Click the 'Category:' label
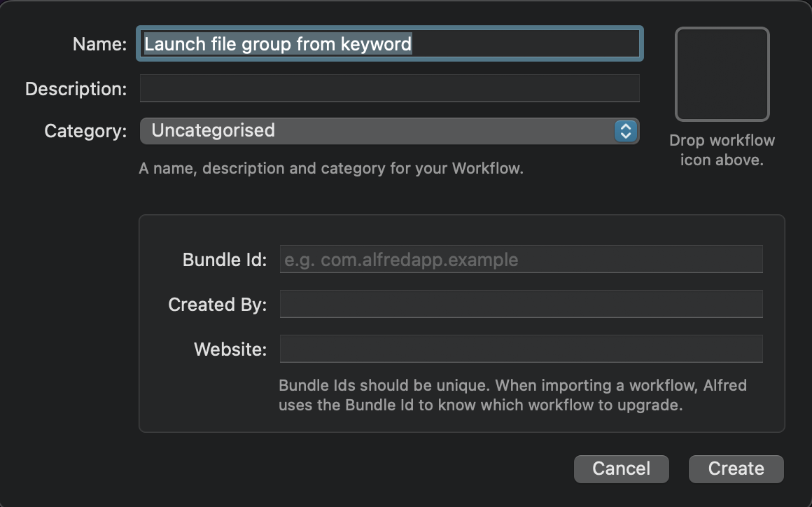This screenshot has height=507, width=812. pyautogui.click(x=85, y=131)
